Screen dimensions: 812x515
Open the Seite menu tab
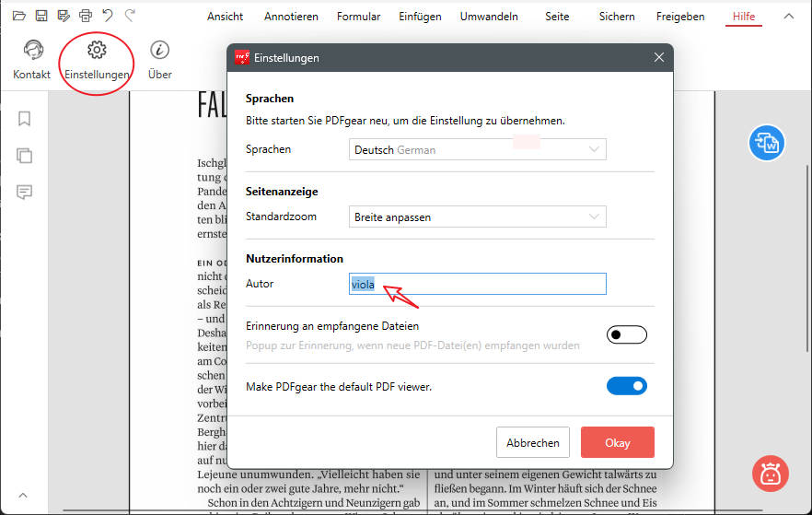[x=557, y=17]
